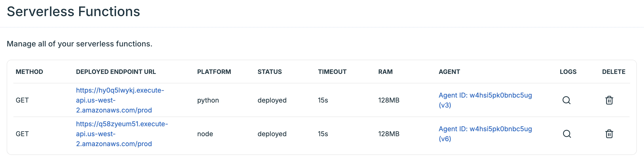Click the trash icon in the second row
Viewport: 644px width, 162px height.
coord(609,134)
